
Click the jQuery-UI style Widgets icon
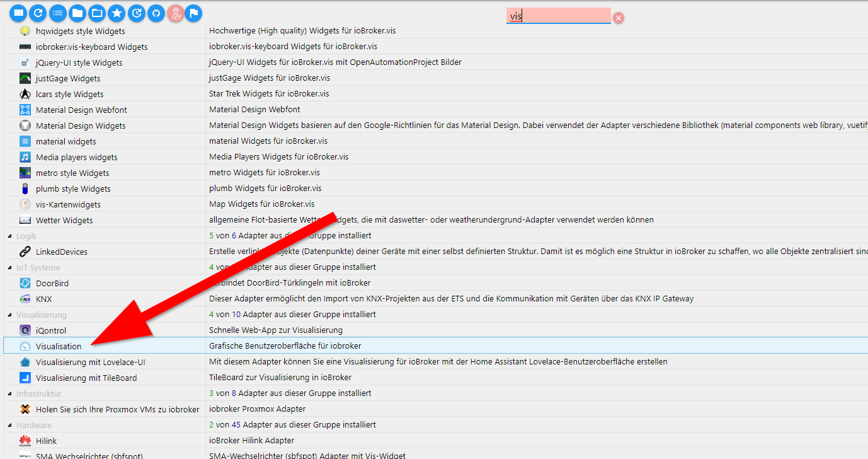25,62
